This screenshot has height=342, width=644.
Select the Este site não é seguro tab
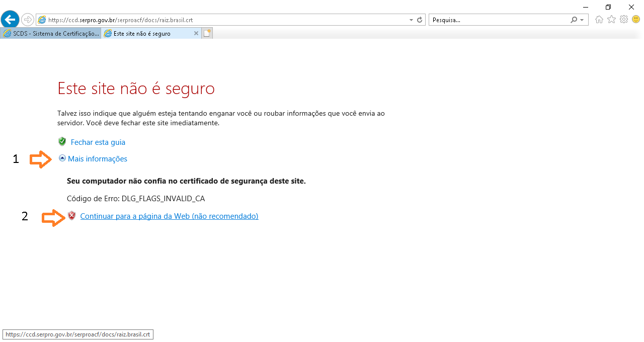click(146, 34)
